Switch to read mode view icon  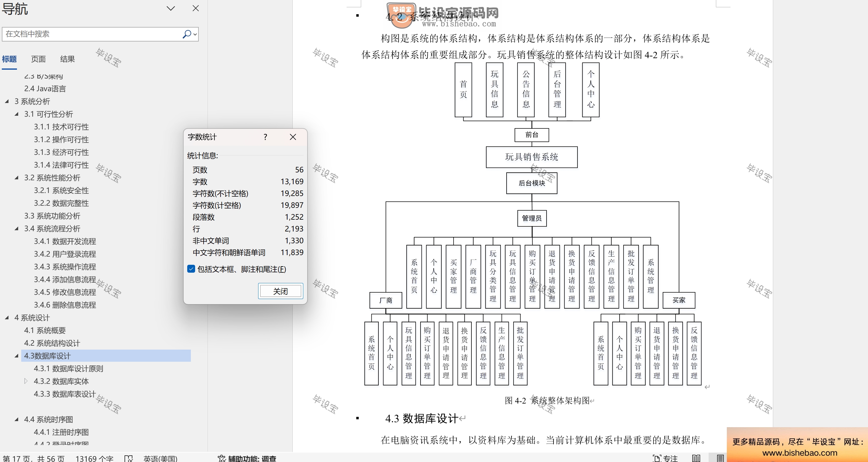coord(696,458)
